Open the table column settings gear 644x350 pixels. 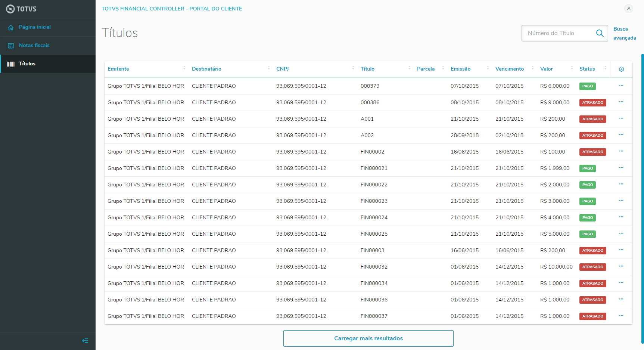click(622, 69)
